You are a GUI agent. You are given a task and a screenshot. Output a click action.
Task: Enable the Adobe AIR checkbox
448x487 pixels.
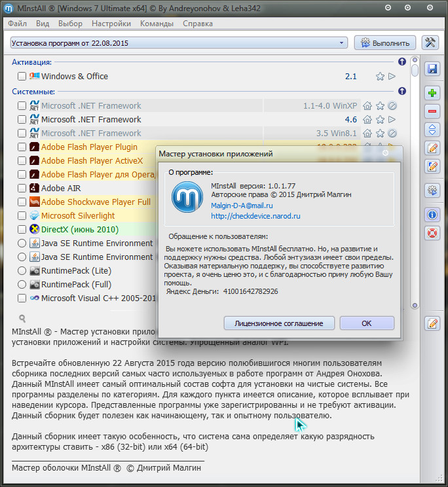click(x=22, y=189)
